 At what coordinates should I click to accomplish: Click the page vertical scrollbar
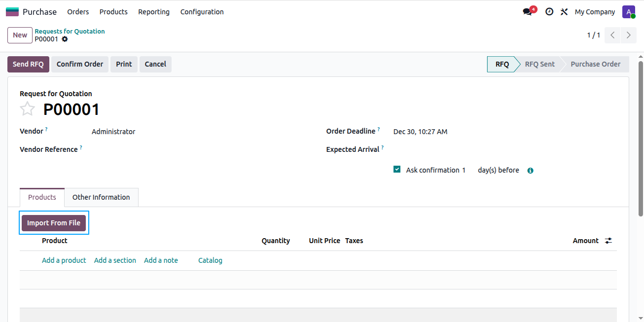click(641, 138)
